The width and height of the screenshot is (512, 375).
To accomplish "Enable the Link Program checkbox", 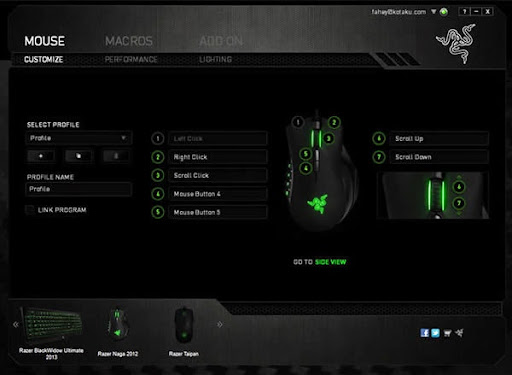I will (30, 210).
